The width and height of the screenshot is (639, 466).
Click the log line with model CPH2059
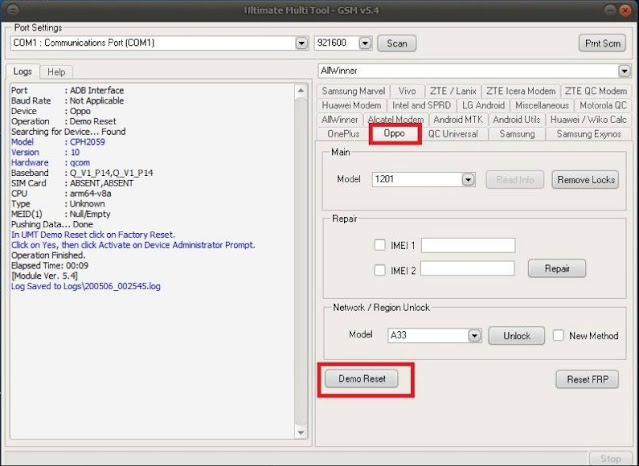[58, 142]
